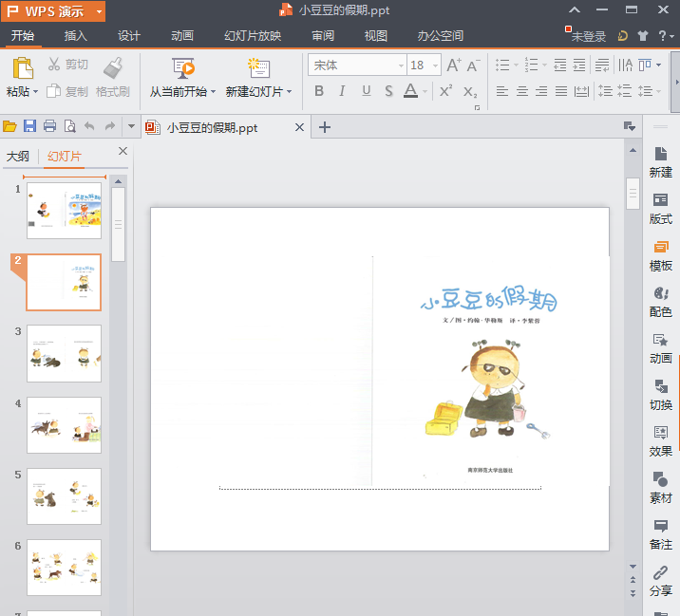Screen dimensions: 680x616
Task: Open the 配色 color scheme panel
Action: 660,302
